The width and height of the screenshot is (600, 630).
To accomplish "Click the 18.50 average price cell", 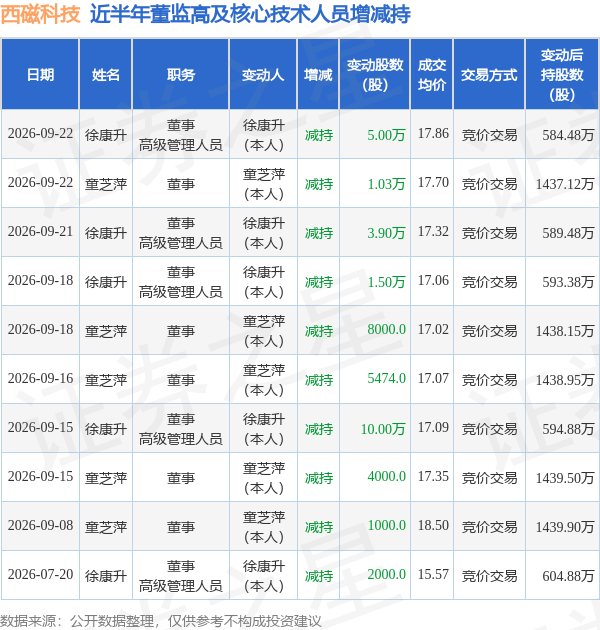I will tap(433, 525).
